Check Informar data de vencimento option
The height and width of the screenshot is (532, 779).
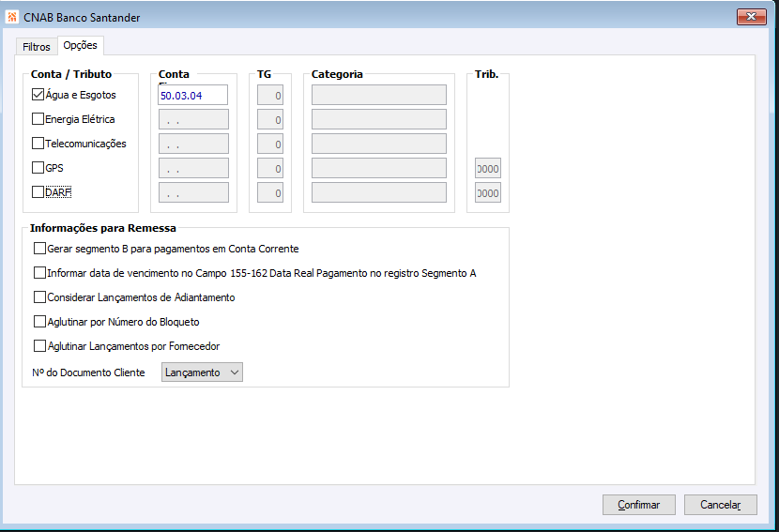(x=39, y=273)
